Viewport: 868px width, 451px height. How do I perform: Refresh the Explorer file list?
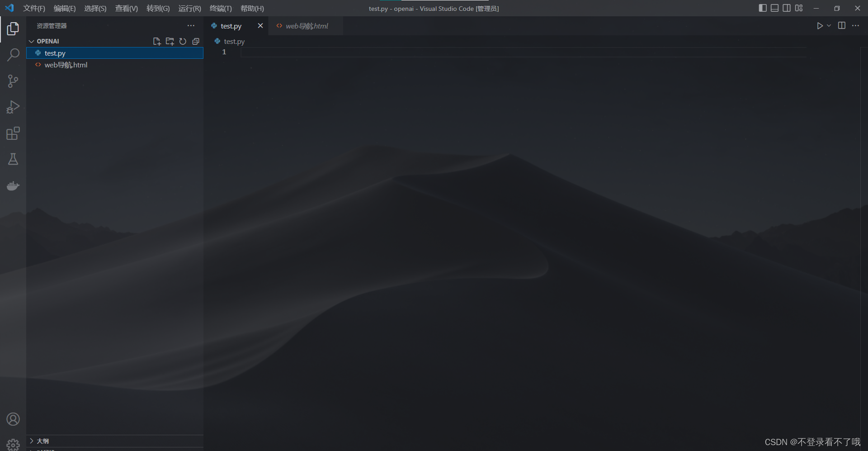[x=183, y=41]
